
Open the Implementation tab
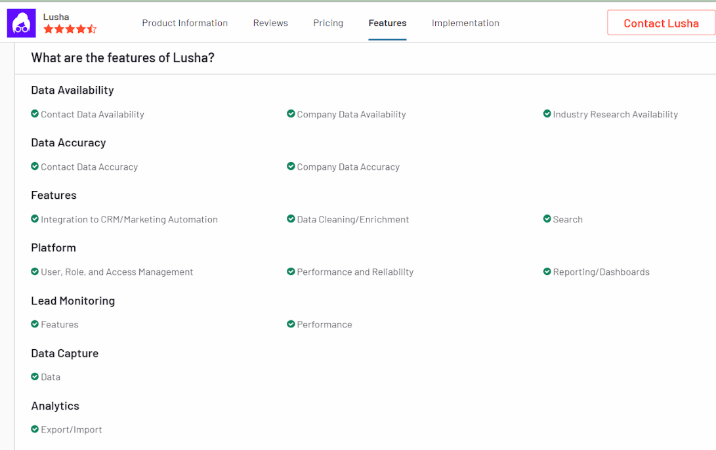(465, 23)
